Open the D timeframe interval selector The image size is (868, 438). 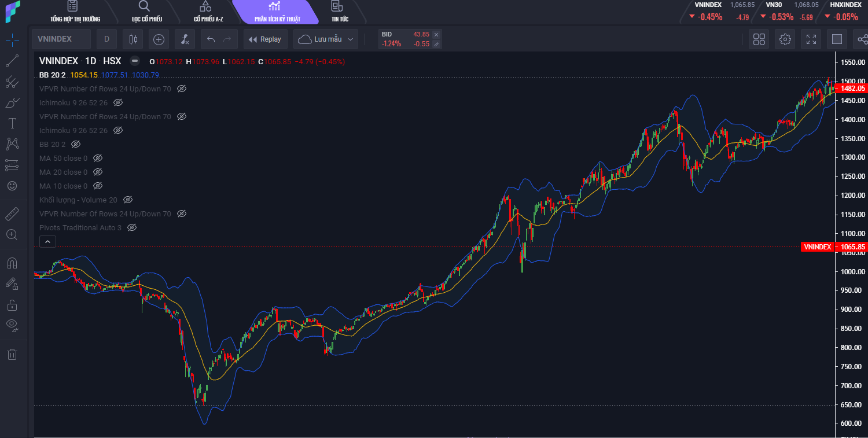pos(106,39)
